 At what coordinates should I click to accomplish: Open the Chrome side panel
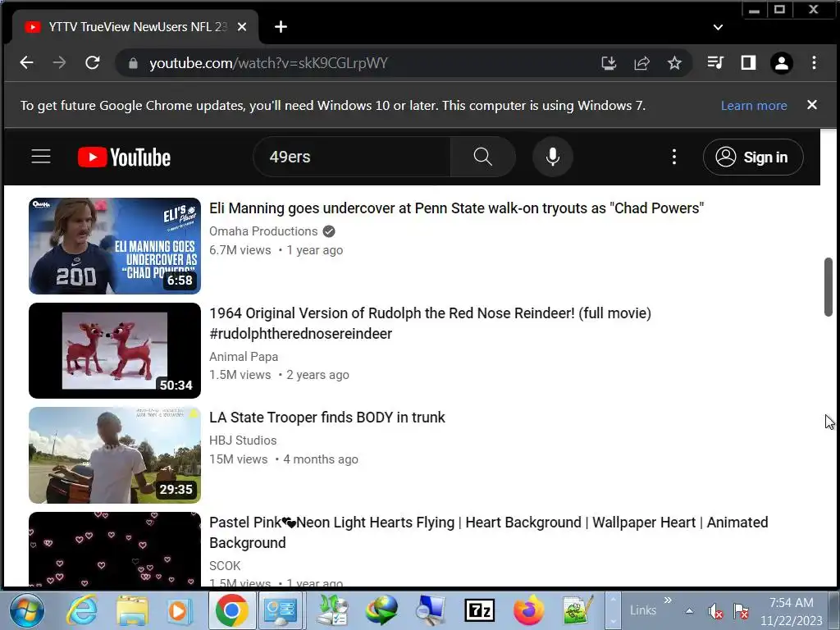point(748,62)
